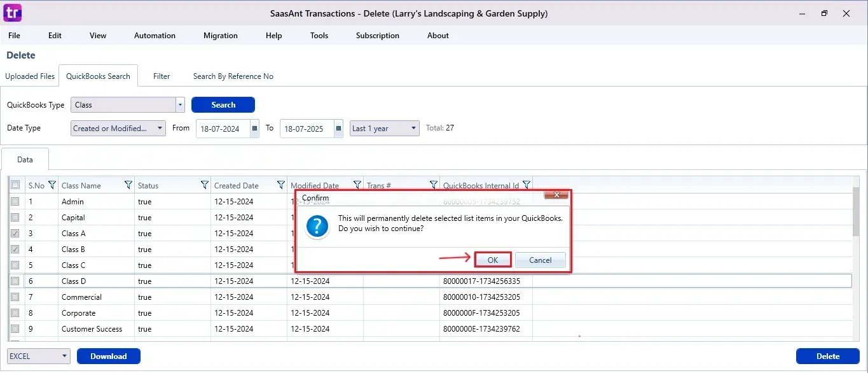Confirm deletion with the OK button

(493, 260)
